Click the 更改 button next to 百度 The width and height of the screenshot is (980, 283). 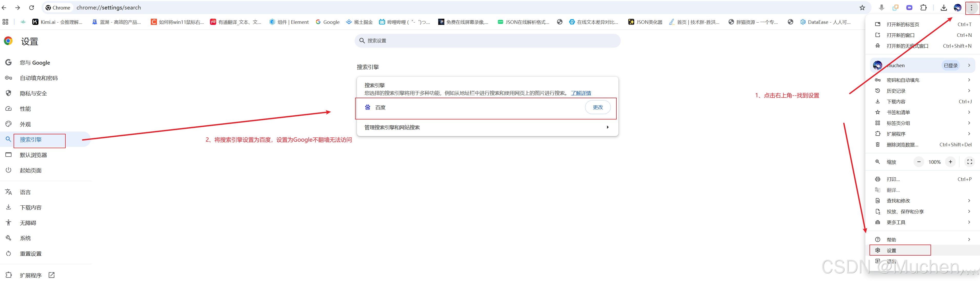(x=598, y=107)
